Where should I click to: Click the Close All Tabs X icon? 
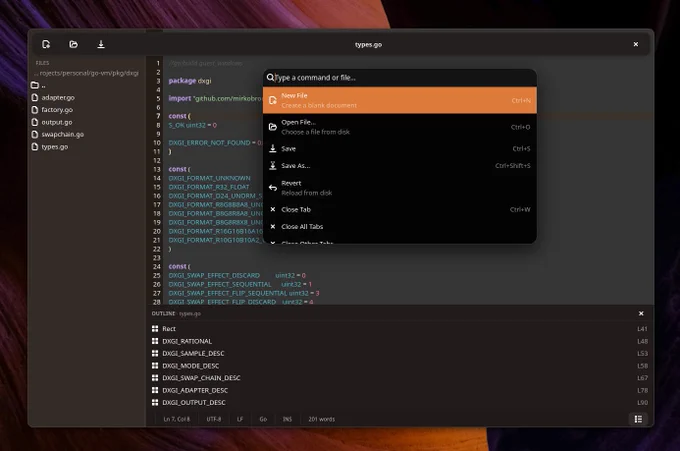point(273,226)
